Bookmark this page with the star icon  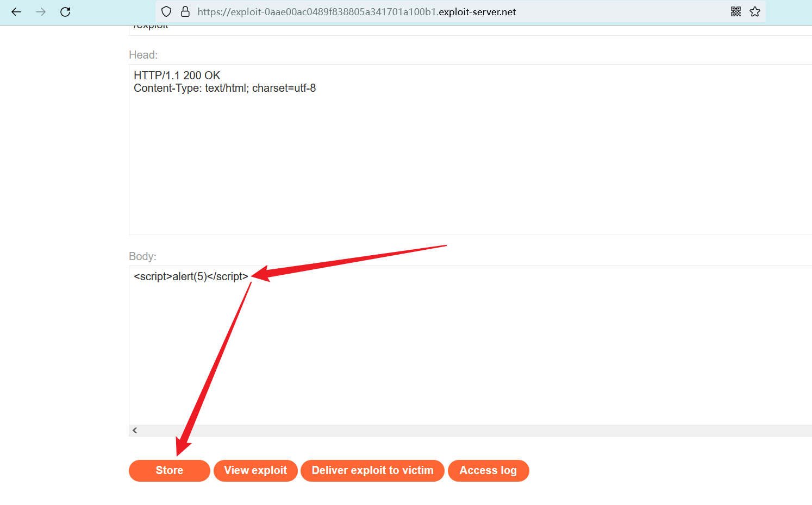(755, 12)
